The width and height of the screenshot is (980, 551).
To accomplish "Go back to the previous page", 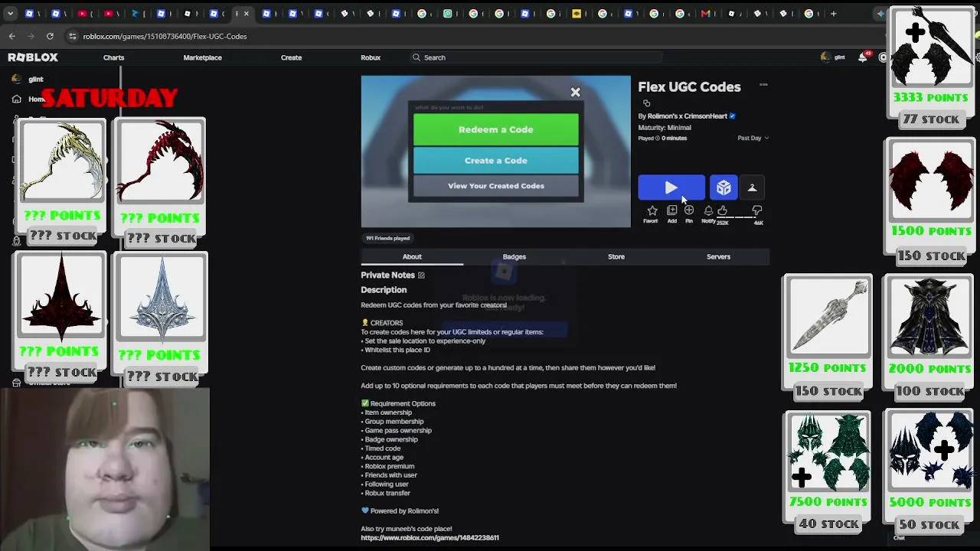I will [12, 36].
